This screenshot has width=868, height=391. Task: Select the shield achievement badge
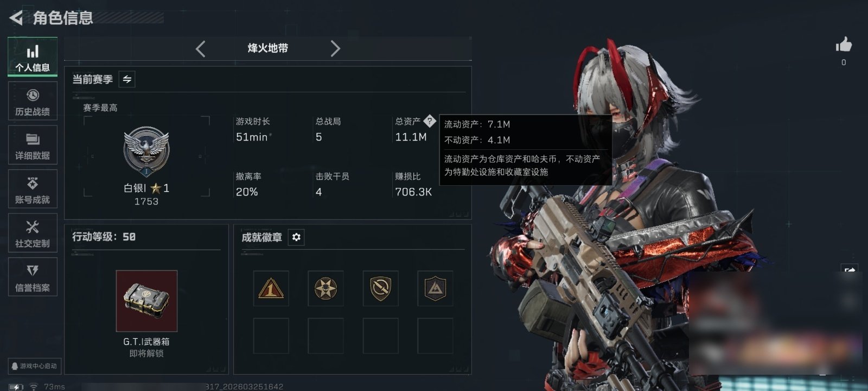tap(380, 288)
